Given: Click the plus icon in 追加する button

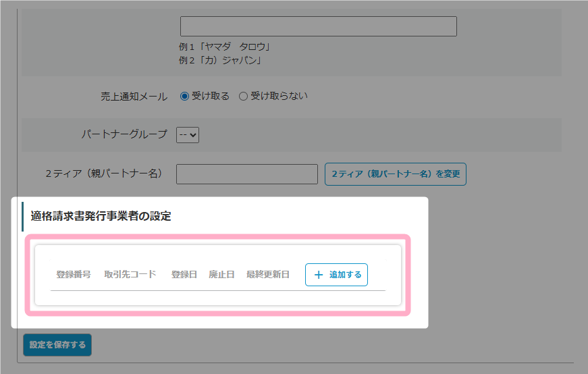Looking at the screenshot, I should 319,275.
